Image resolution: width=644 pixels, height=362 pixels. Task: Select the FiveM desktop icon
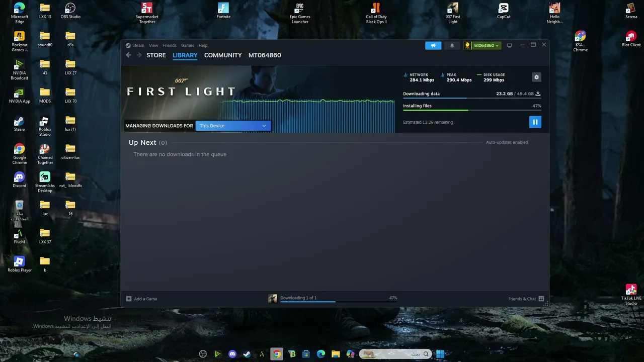pyautogui.click(x=19, y=236)
